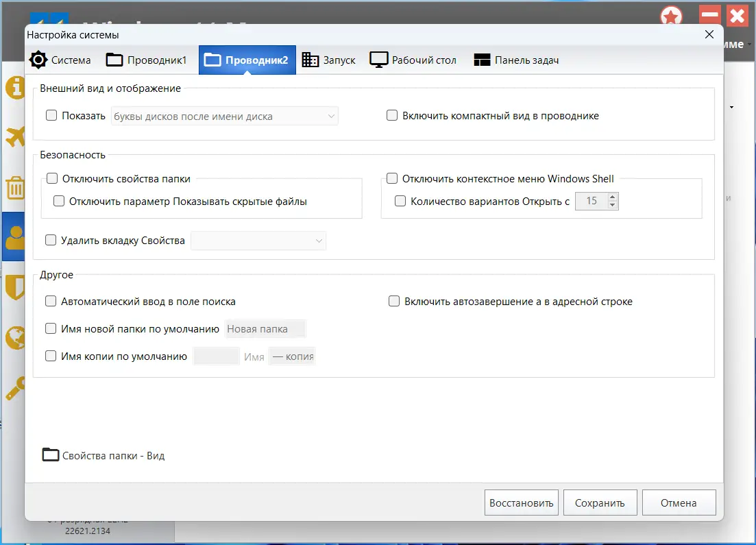Click the red star badge icon in the main window
The width and height of the screenshot is (756, 545).
click(671, 16)
